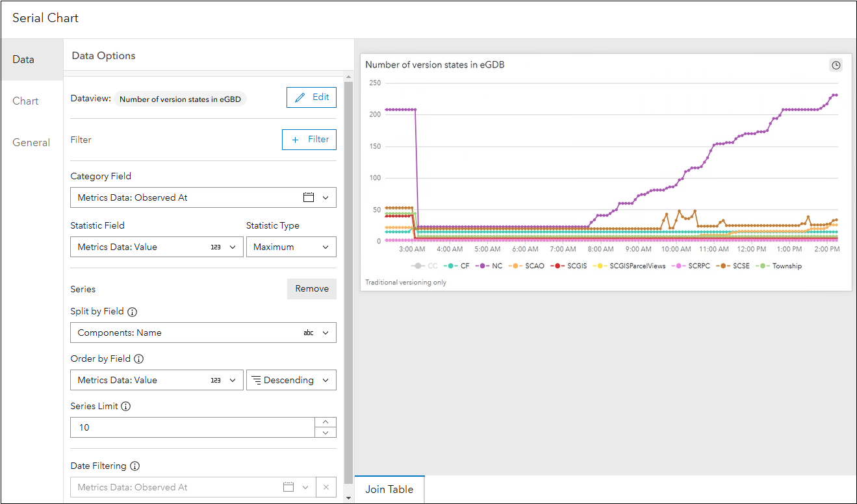This screenshot has height=504, width=857.
Task: Toggle SCGIS red legend swatch
Action: (x=558, y=266)
